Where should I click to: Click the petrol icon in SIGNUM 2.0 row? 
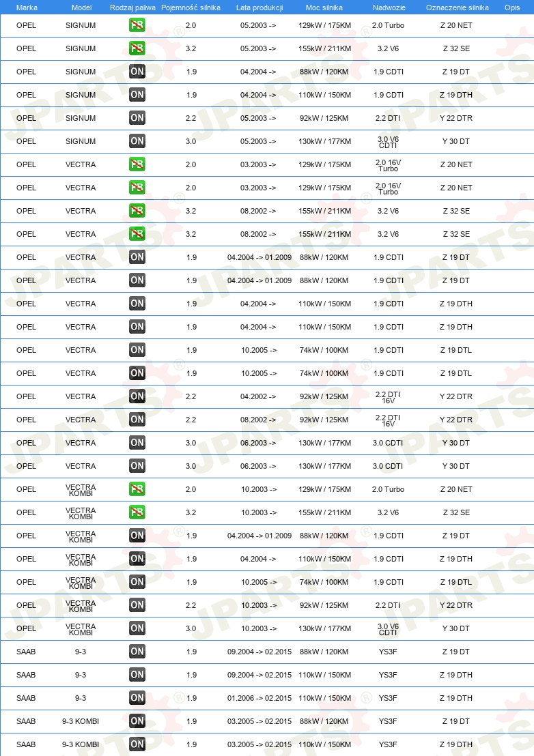(x=137, y=25)
